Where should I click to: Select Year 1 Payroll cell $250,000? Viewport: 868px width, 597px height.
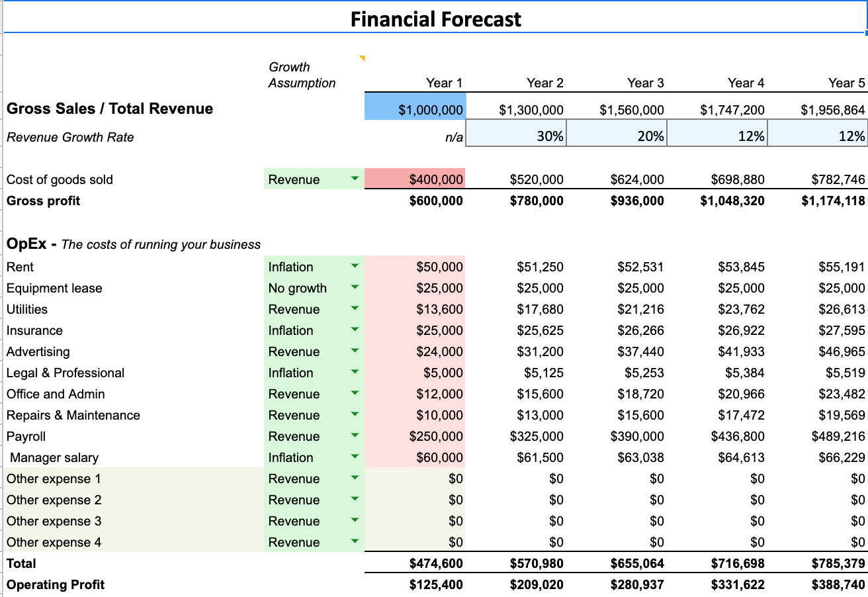pyautogui.click(x=415, y=436)
